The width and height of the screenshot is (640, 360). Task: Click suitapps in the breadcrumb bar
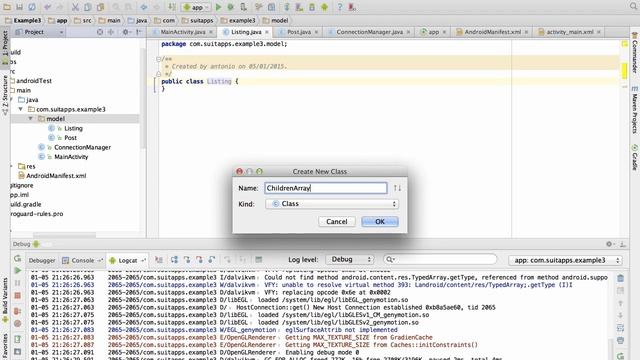click(201, 20)
